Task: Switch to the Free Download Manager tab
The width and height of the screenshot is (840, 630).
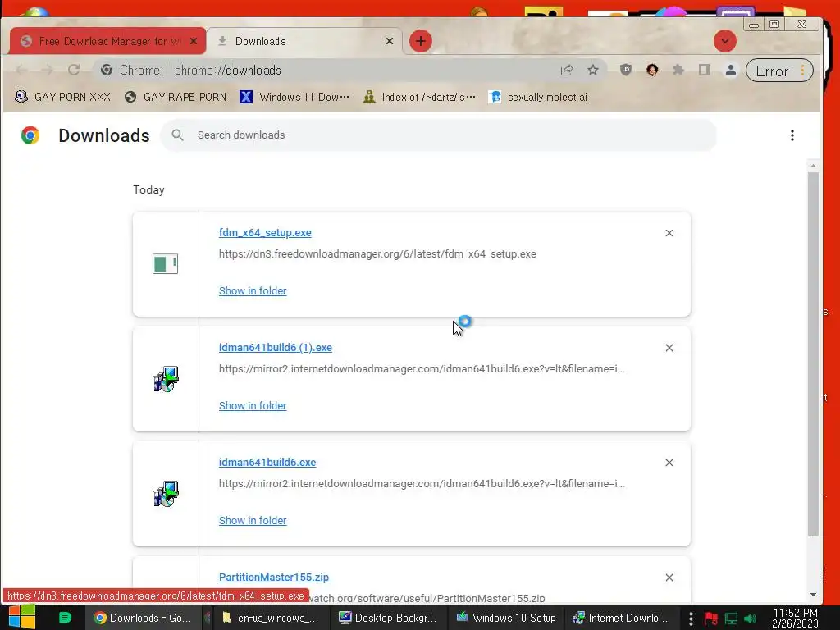Action: (x=107, y=41)
